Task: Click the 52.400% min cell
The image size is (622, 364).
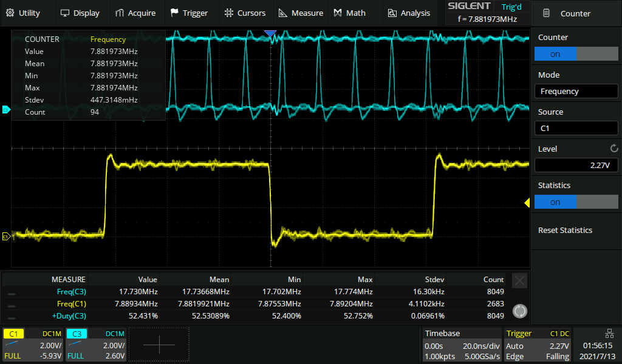Action: pyautogui.click(x=287, y=316)
